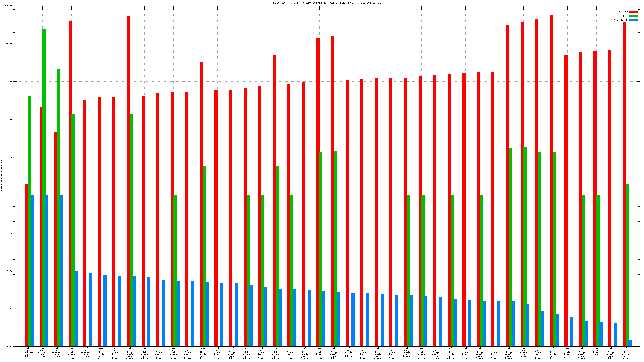The height and width of the screenshot is (362, 644).
Task: Click the 10000 y-axis tick label
Action: (9, 44)
